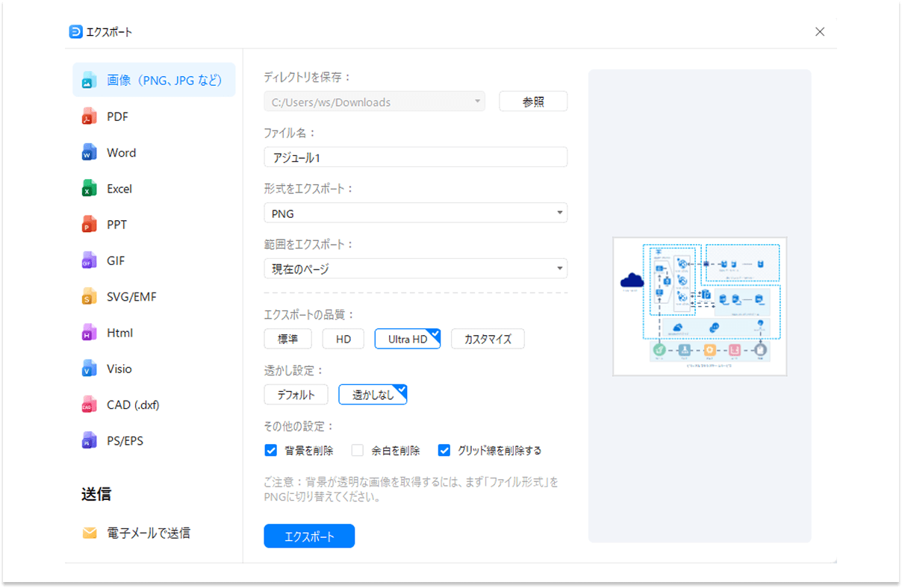This screenshot has width=902, height=588.
Task: Select the Html export format
Action: pyautogui.click(x=119, y=332)
